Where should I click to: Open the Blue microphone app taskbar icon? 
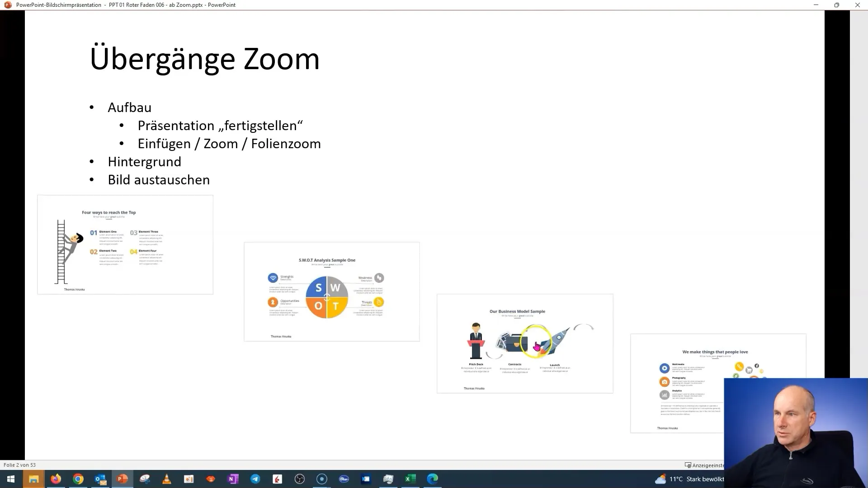click(344, 479)
